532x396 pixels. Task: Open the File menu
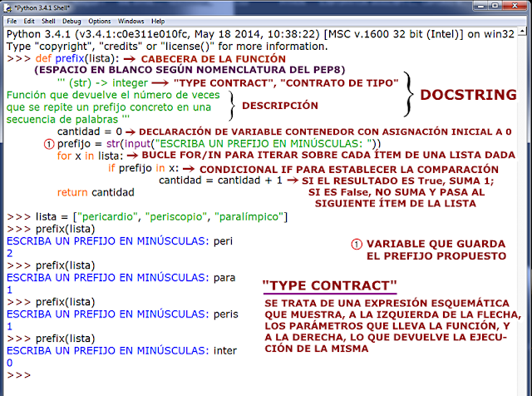pos(12,21)
